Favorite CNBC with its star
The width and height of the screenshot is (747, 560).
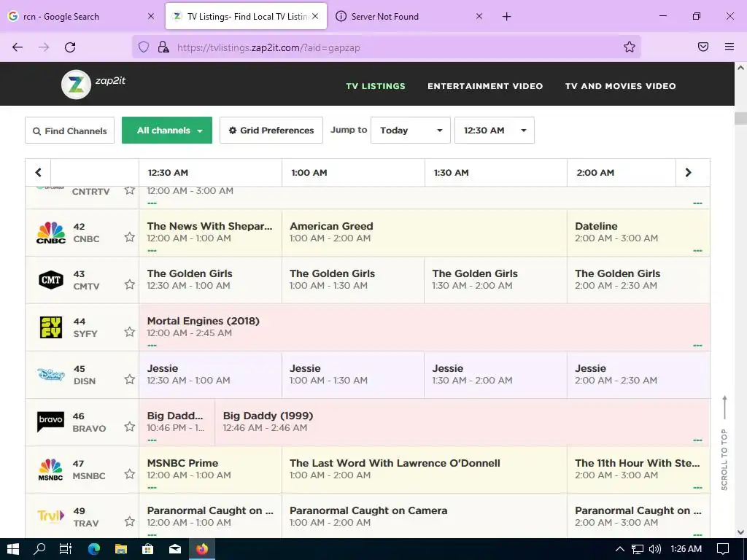(x=130, y=237)
